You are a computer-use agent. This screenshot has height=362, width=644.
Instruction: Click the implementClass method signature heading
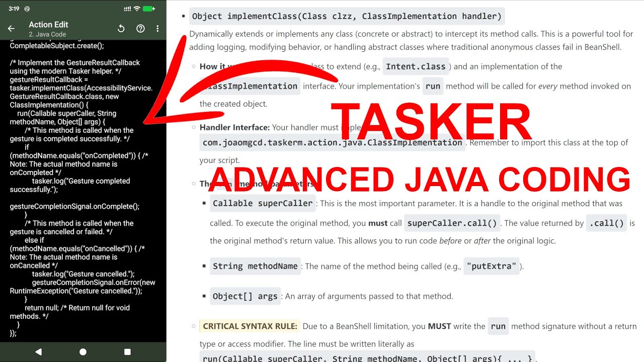coord(347,16)
